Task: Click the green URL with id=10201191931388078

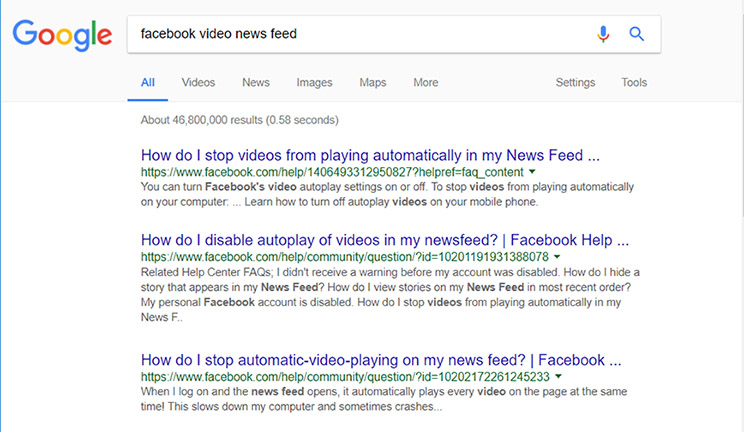Action: pyautogui.click(x=344, y=257)
